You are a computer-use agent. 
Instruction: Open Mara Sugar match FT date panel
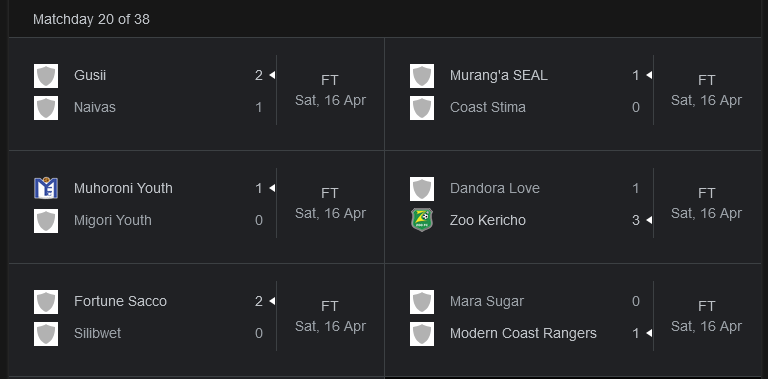pos(706,316)
